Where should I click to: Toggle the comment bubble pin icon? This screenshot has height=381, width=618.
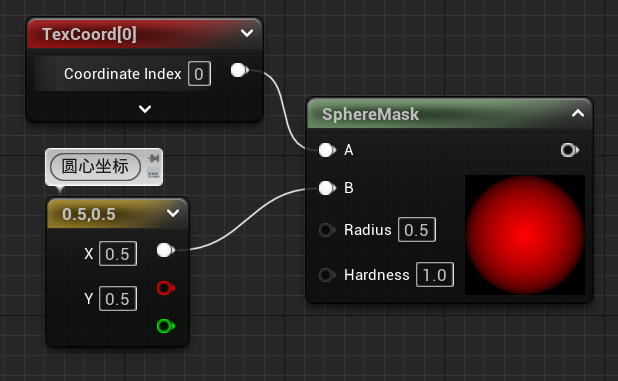(x=153, y=158)
